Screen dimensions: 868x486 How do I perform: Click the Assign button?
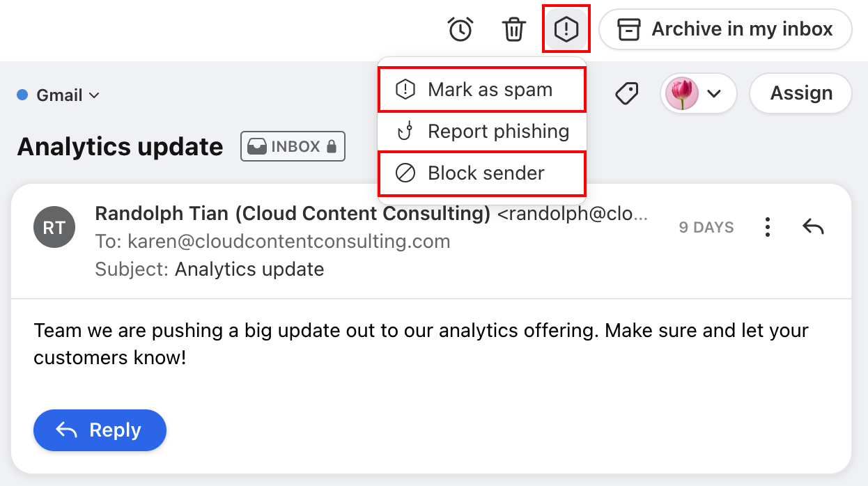(801, 93)
